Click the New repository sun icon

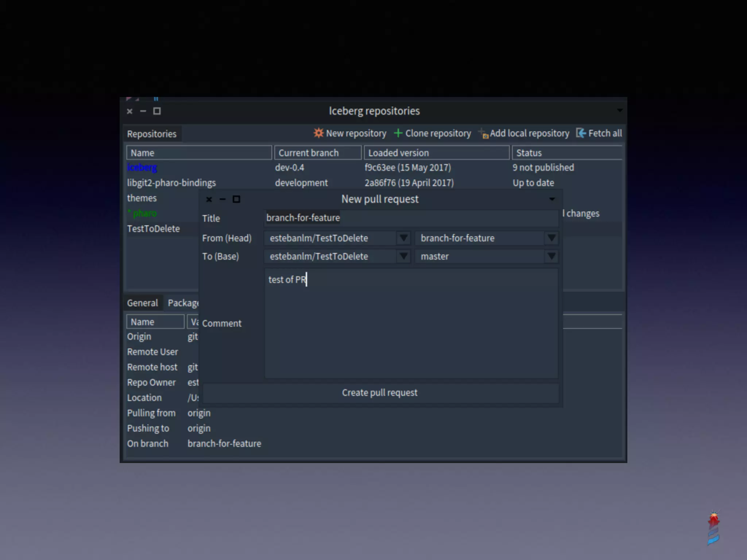[318, 133]
